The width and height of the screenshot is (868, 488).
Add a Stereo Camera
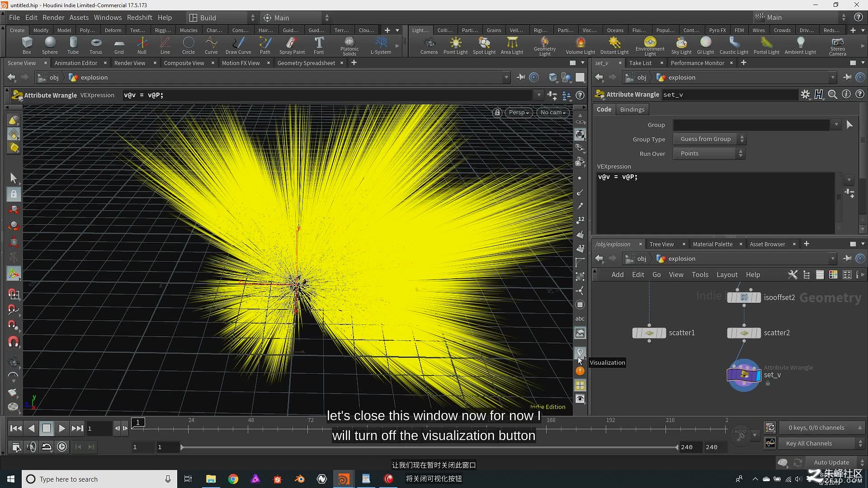[x=838, y=46]
